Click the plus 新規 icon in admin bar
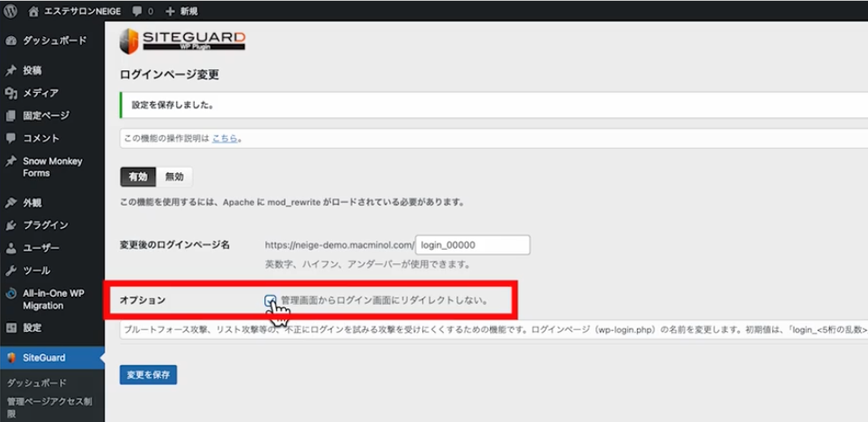Screen dimensions: 868x422 click(x=170, y=11)
